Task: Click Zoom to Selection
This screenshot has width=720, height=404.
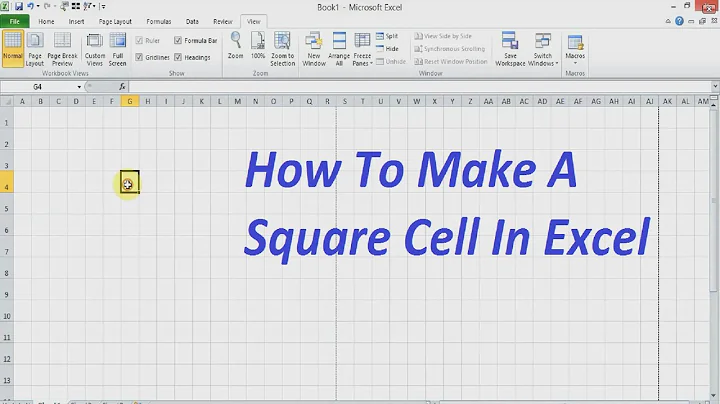Action: click(282, 49)
